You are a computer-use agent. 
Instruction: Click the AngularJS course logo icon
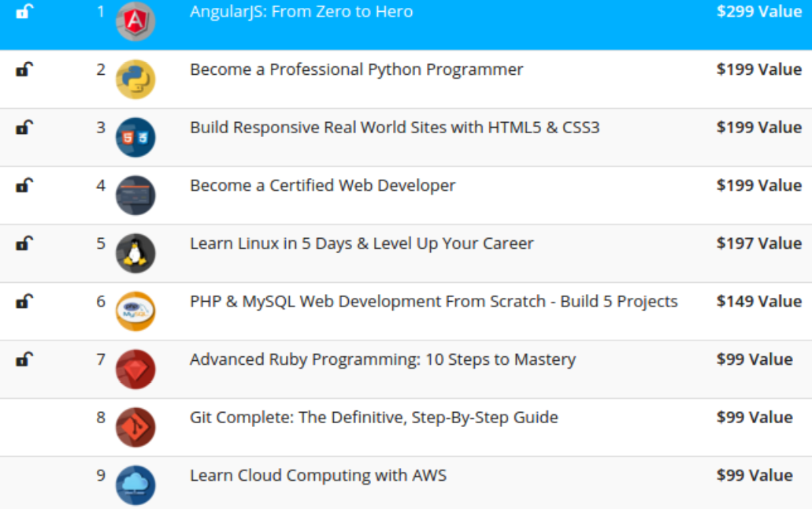[x=135, y=21]
